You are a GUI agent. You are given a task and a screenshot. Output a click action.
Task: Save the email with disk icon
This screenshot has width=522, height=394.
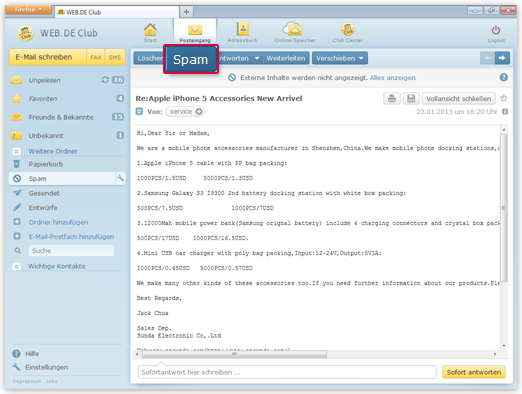tap(411, 99)
